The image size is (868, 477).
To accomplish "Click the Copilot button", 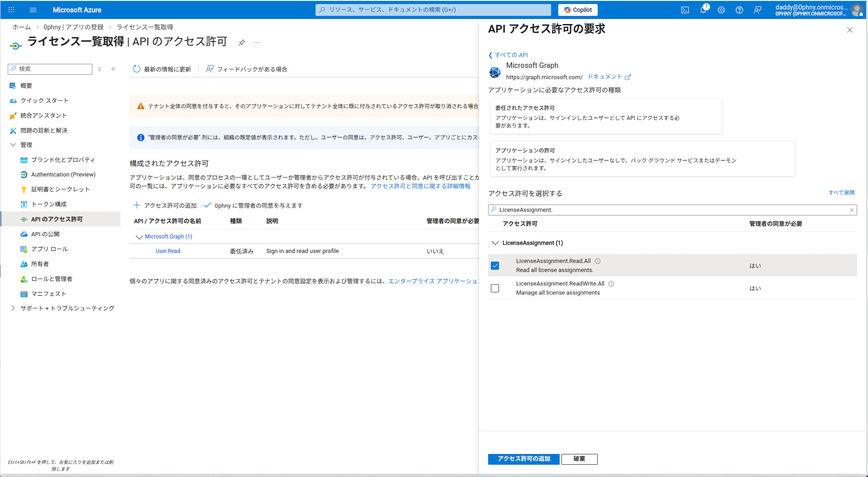I will pyautogui.click(x=578, y=10).
